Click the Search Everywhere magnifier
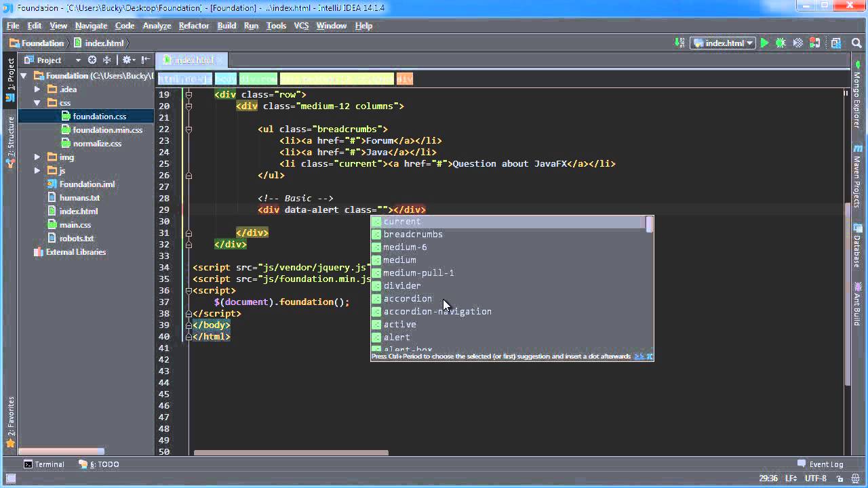This screenshot has width=868, height=488. pyautogui.click(x=858, y=43)
